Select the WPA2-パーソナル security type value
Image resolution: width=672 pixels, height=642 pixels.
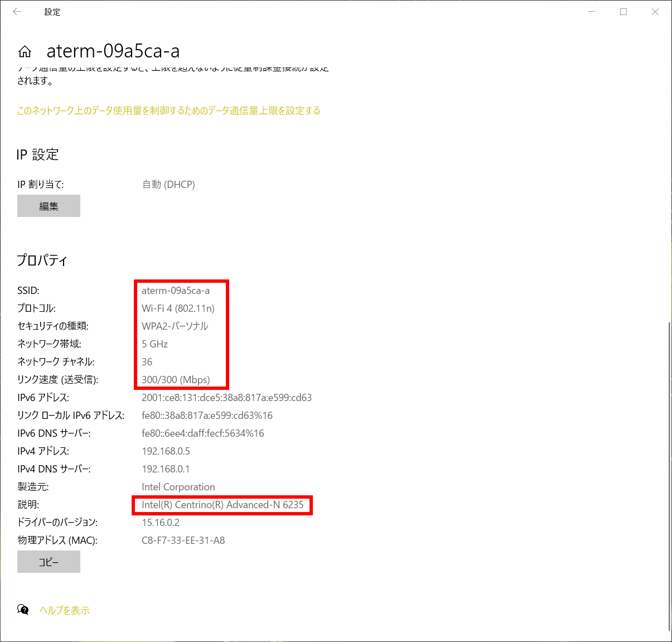175,326
